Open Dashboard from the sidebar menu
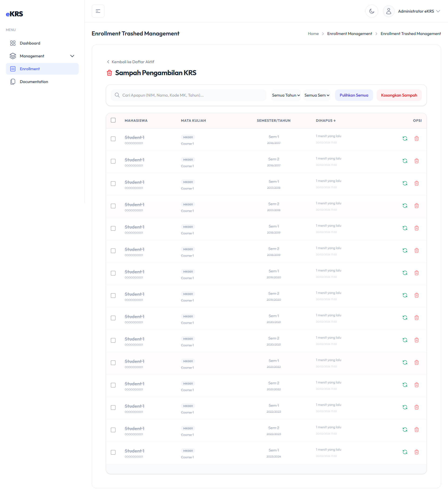This screenshot has height=495, width=448. click(x=42, y=43)
